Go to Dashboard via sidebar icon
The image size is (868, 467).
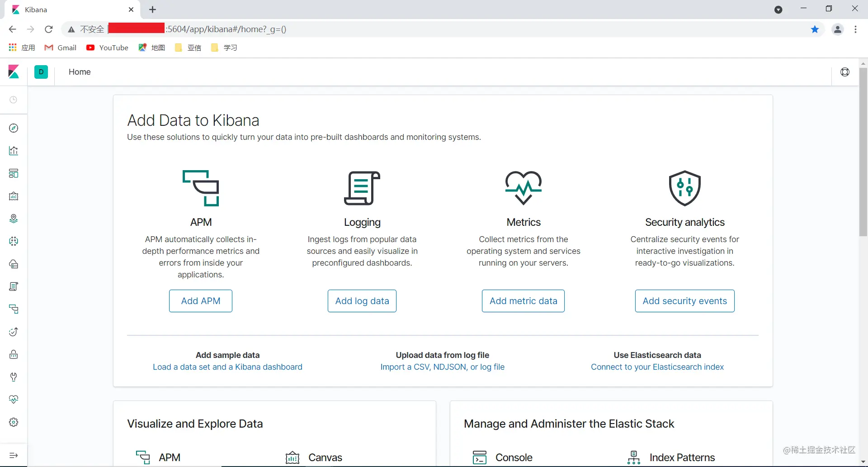tap(14, 173)
